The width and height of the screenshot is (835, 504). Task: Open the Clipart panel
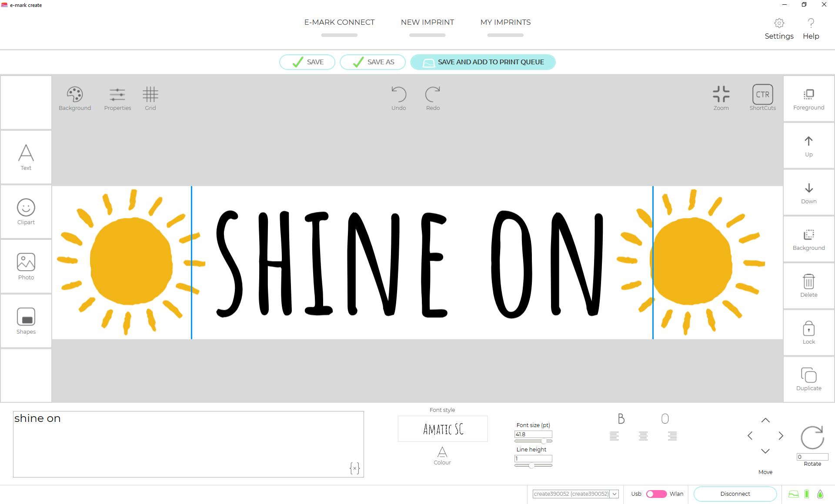(26, 212)
